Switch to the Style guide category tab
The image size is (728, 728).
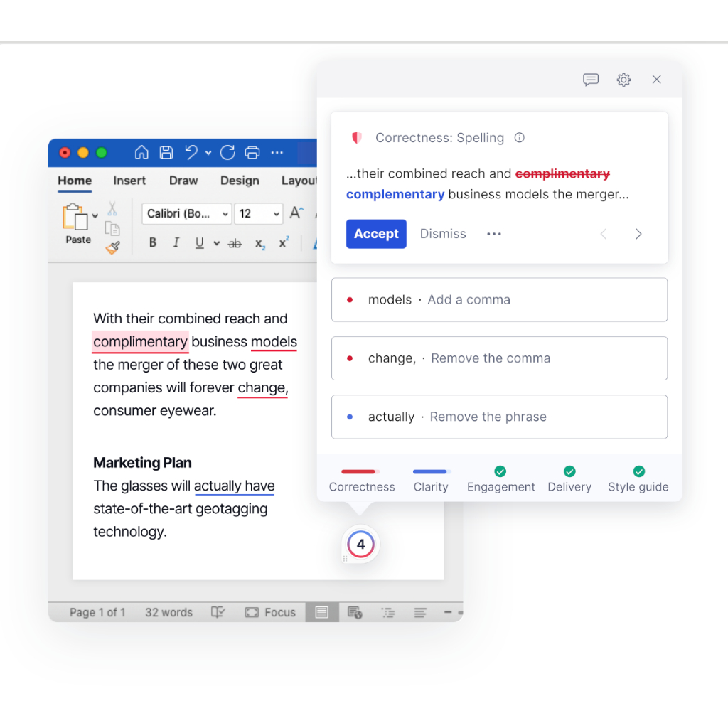[x=638, y=480]
